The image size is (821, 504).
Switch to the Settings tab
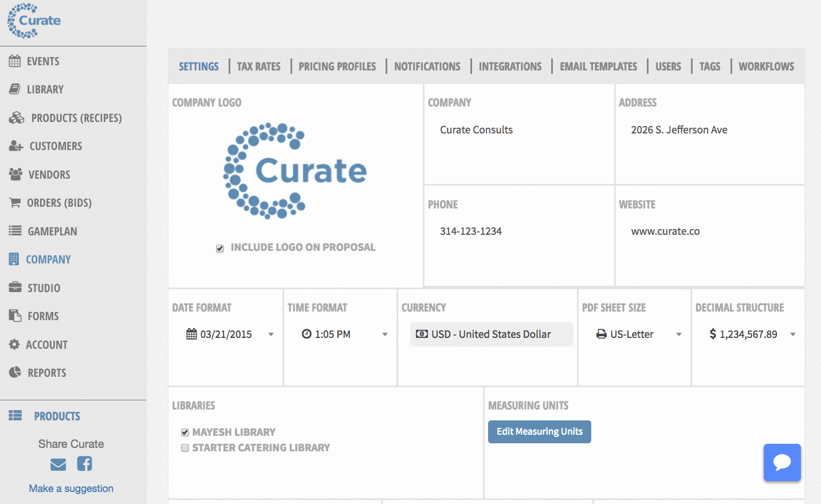[x=199, y=66]
